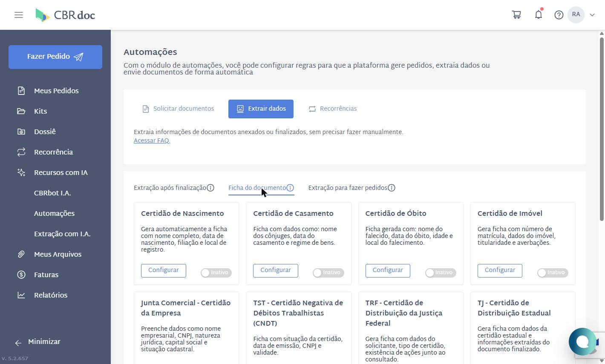Image resolution: width=605 pixels, height=364 pixels.
Task: Toggle Certidão de Óbito Inativo switch
Action: point(441,273)
